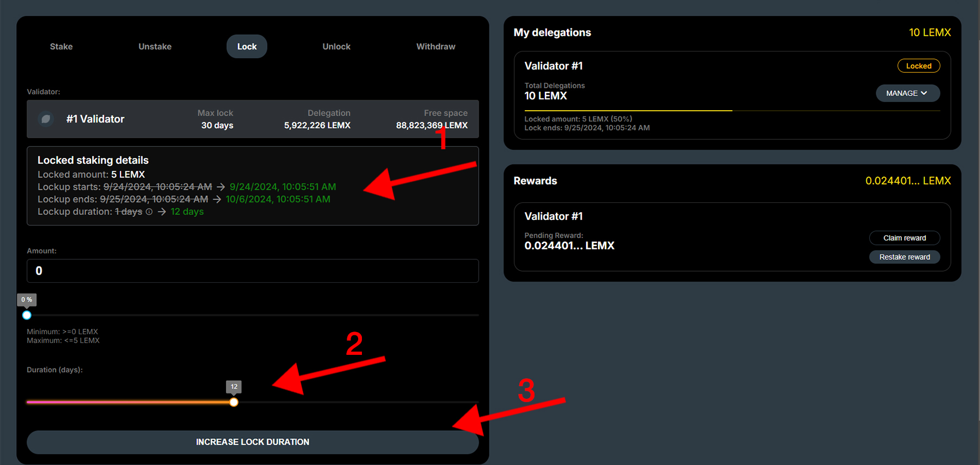This screenshot has width=980, height=465.
Task: Open the Unlock tab
Action: [x=336, y=47]
